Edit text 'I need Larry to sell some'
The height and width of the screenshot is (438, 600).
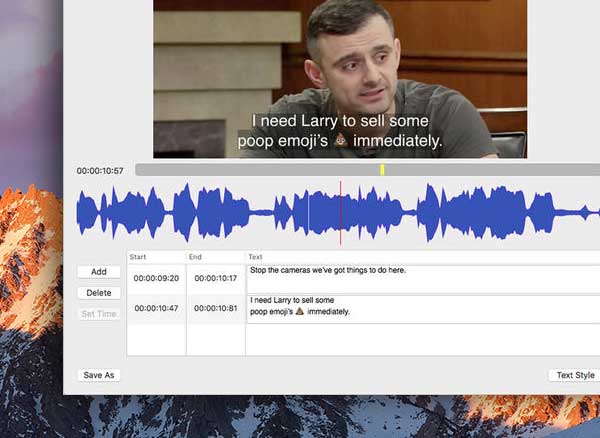292,300
